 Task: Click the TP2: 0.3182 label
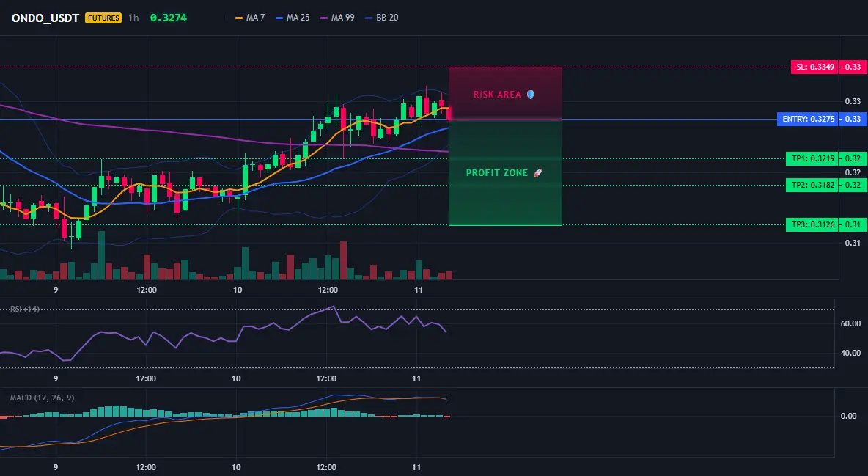click(x=812, y=185)
